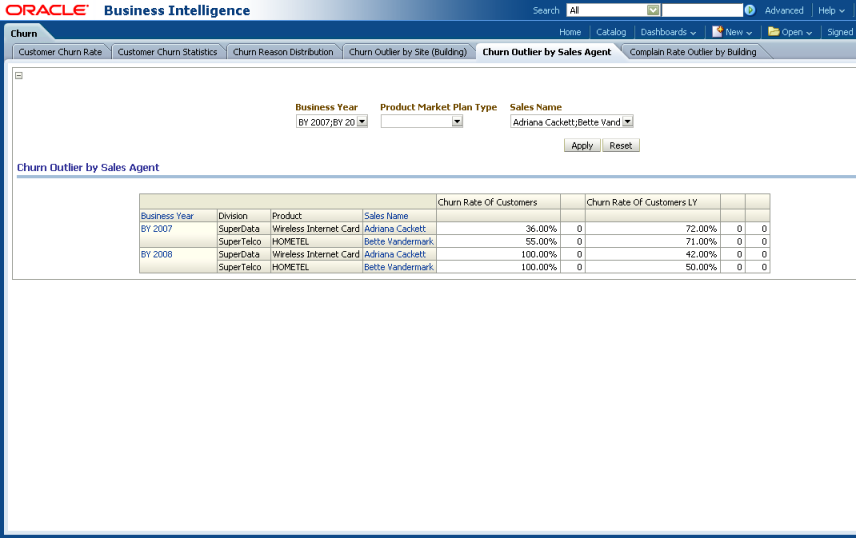Click Bette Vandermark in BY 2008 row
This screenshot has width=856, height=538.
(x=399, y=267)
